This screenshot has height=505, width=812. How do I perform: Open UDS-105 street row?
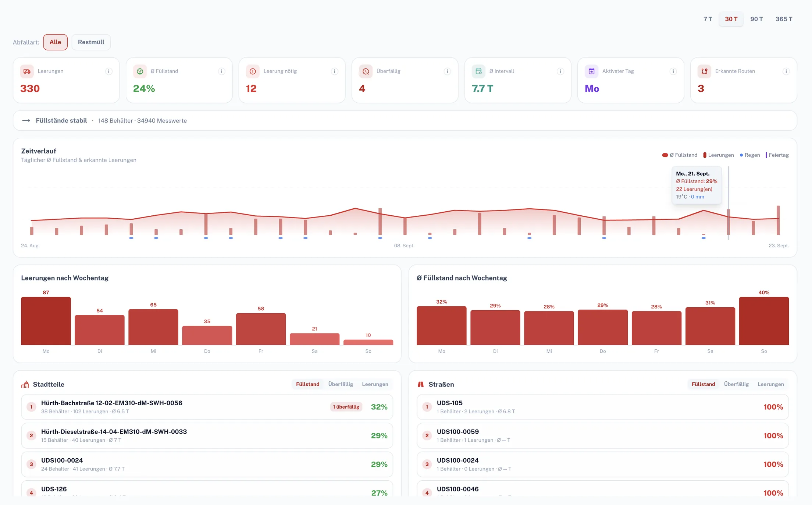(603, 407)
